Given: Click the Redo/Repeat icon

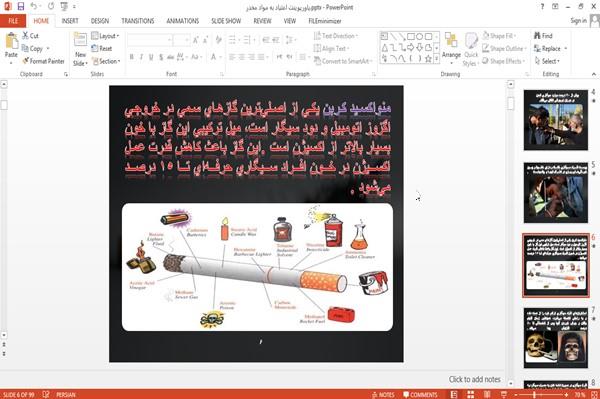Looking at the screenshot, I should [51, 6].
